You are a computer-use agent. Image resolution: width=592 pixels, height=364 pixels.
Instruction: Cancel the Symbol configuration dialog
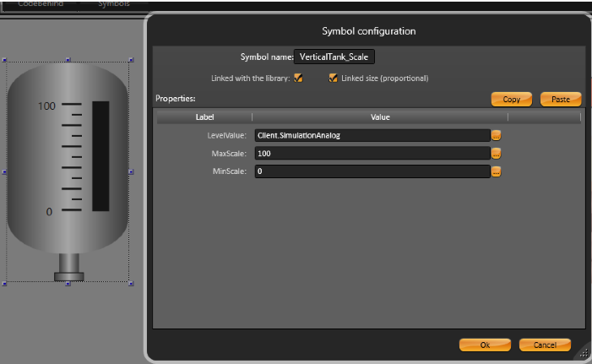(x=545, y=345)
